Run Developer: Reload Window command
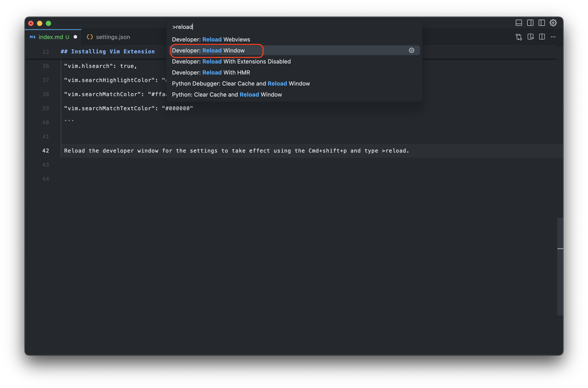The width and height of the screenshot is (588, 388). 294,50
